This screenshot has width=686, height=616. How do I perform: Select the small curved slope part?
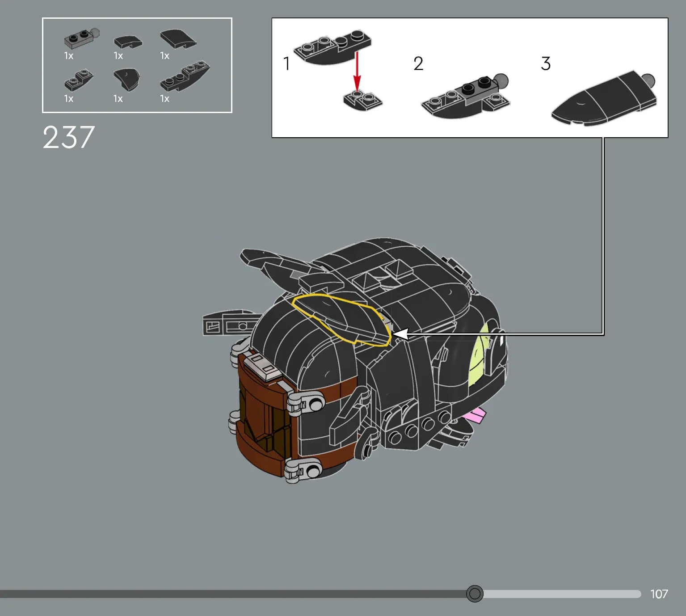[128, 42]
